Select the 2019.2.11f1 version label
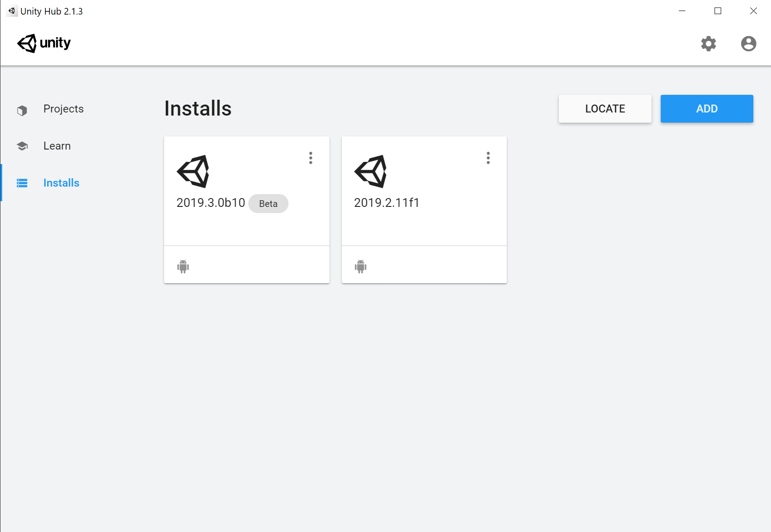Viewport: 771px width, 532px height. point(386,203)
